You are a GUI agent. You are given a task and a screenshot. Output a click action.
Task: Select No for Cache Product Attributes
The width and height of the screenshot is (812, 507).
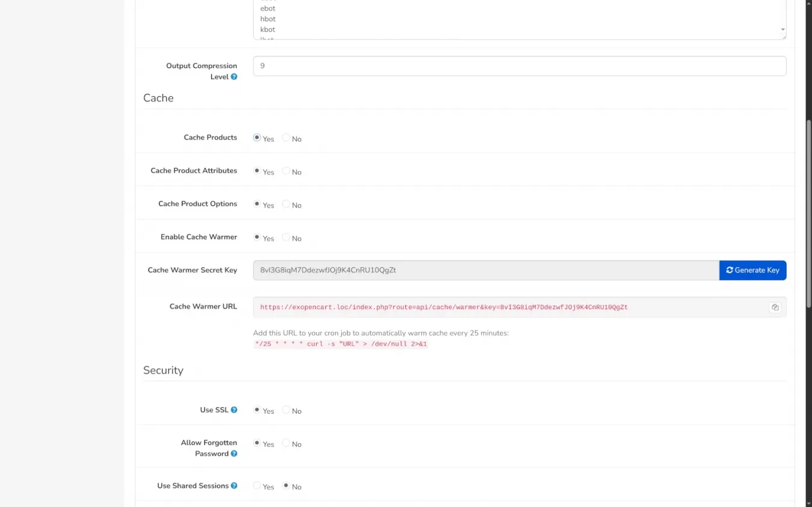click(x=286, y=171)
